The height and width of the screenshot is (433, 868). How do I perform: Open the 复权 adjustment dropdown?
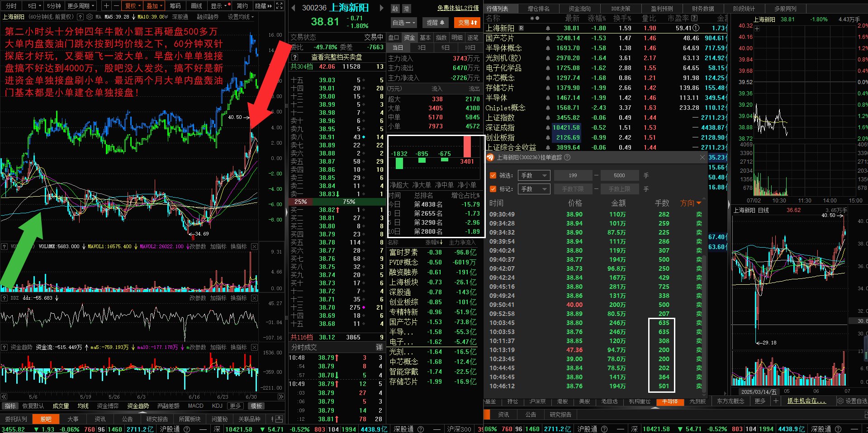coord(133,6)
